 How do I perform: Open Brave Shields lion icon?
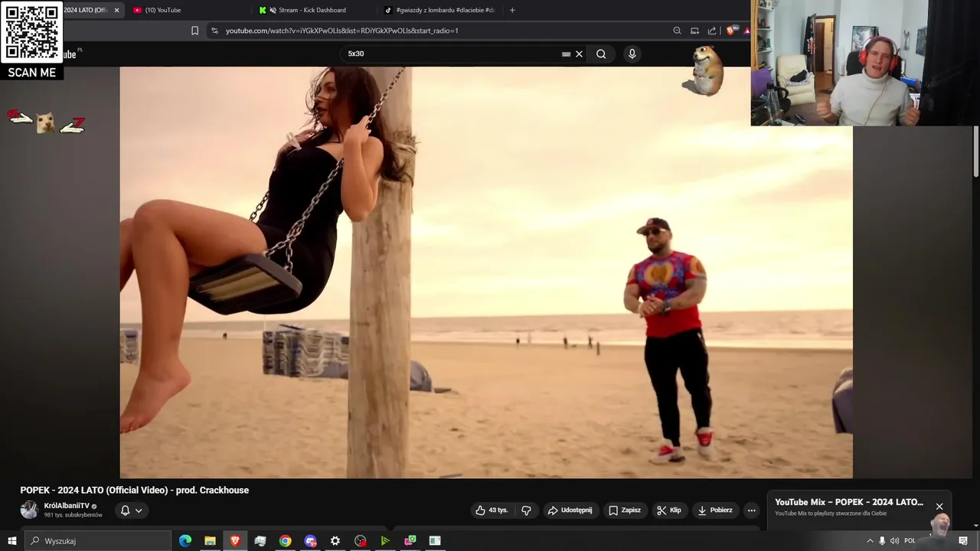(x=731, y=31)
